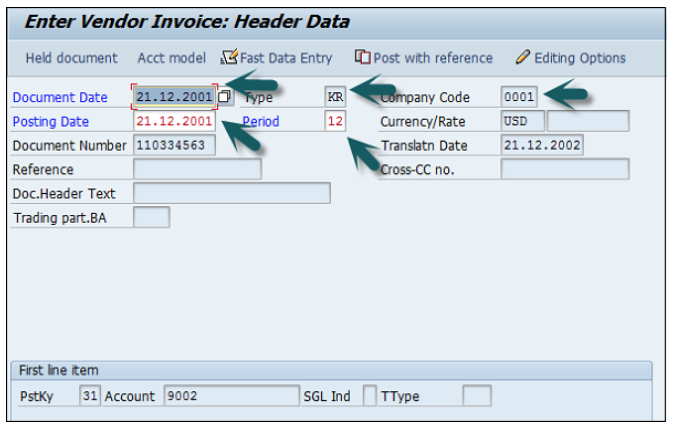Open the Document Date value help icon

(x=225, y=97)
